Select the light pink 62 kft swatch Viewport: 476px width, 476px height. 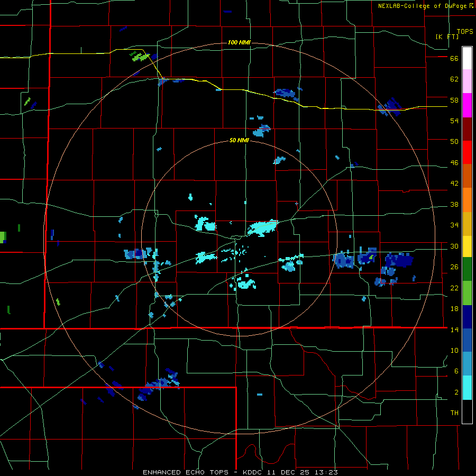click(x=467, y=81)
